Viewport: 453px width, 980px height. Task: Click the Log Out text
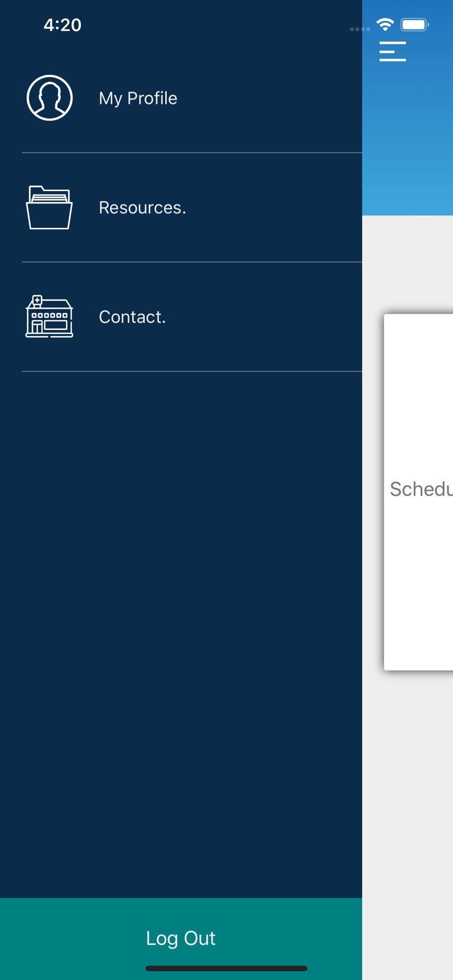click(181, 938)
